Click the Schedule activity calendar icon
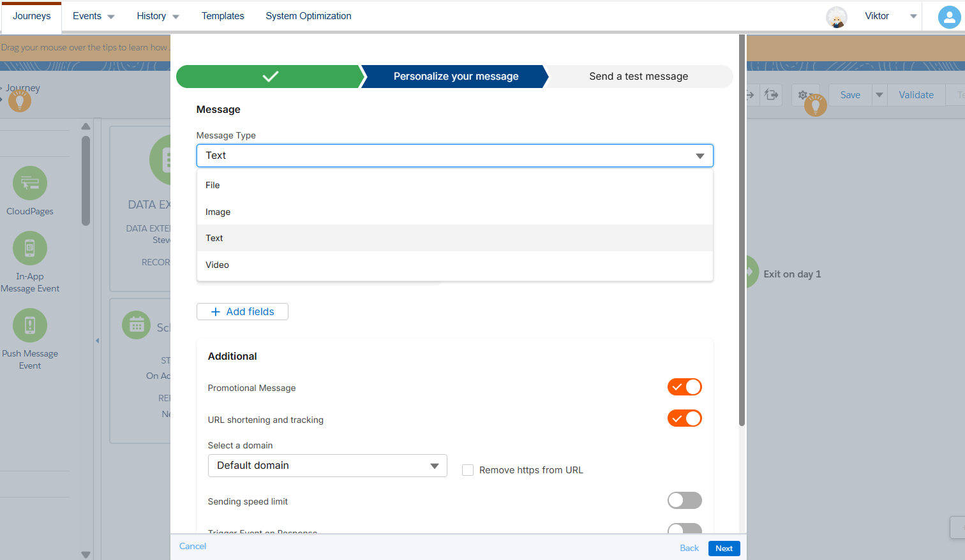The width and height of the screenshot is (965, 560). click(x=137, y=325)
